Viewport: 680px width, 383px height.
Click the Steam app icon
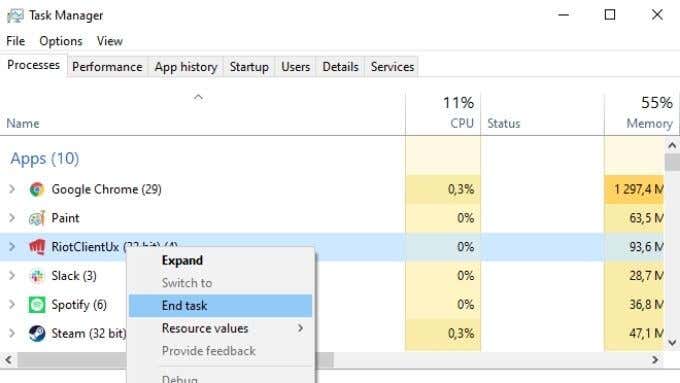[x=37, y=334]
